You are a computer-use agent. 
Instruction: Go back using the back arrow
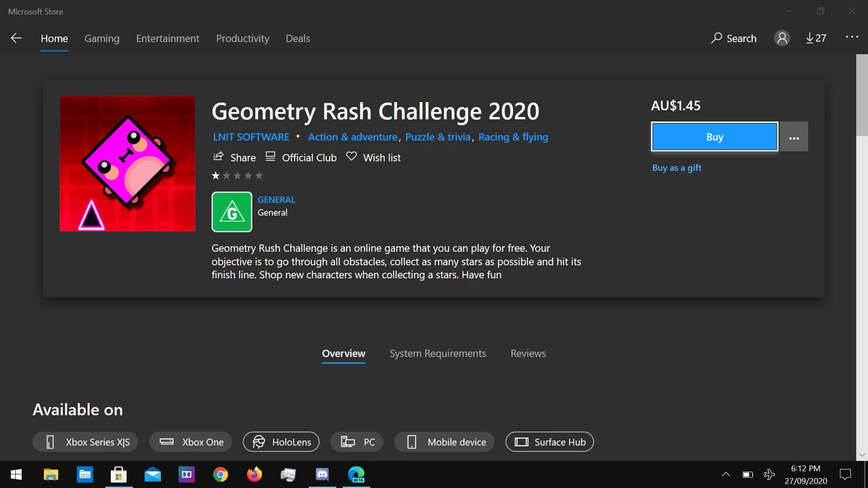(16, 38)
